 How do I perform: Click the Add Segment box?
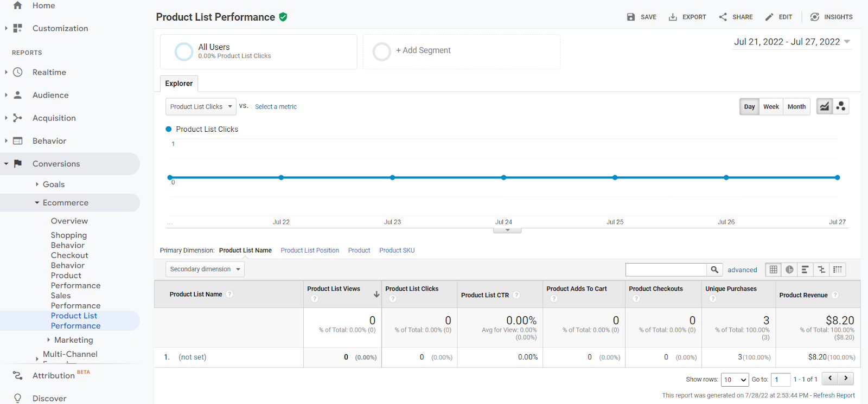click(x=462, y=52)
